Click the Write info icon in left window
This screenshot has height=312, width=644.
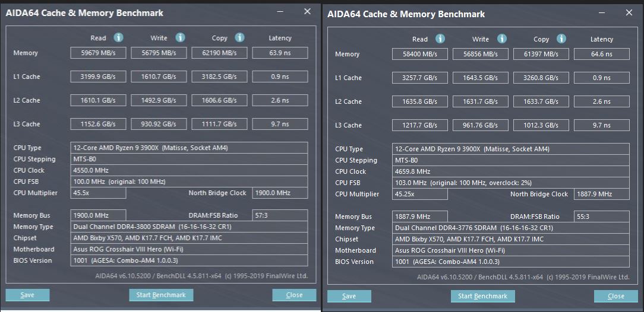tap(179, 37)
